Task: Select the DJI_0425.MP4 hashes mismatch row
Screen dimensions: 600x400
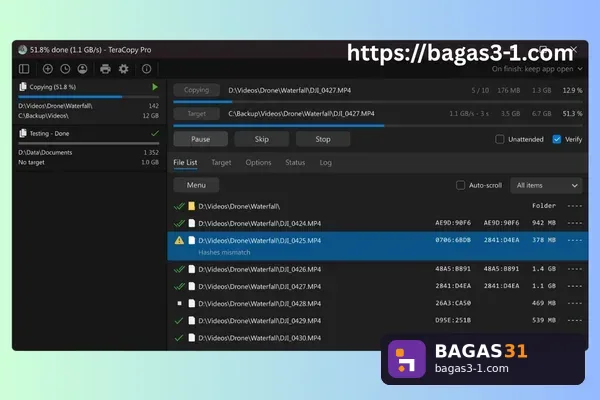Action: tap(377, 246)
